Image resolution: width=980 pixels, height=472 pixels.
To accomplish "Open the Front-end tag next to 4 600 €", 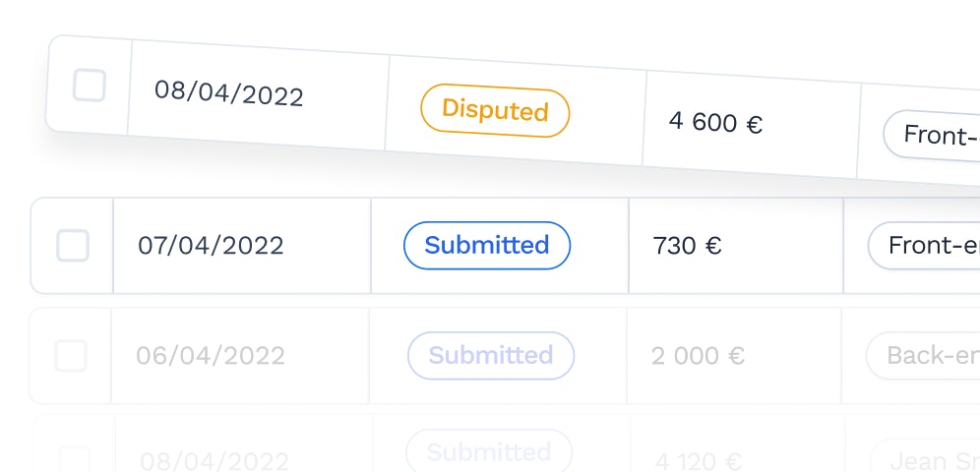I will tap(931, 135).
